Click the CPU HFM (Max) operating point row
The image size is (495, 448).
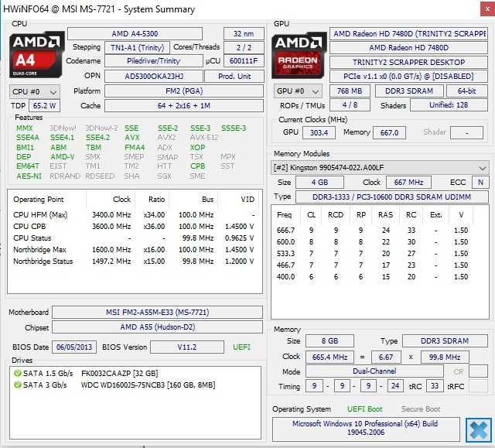point(134,214)
